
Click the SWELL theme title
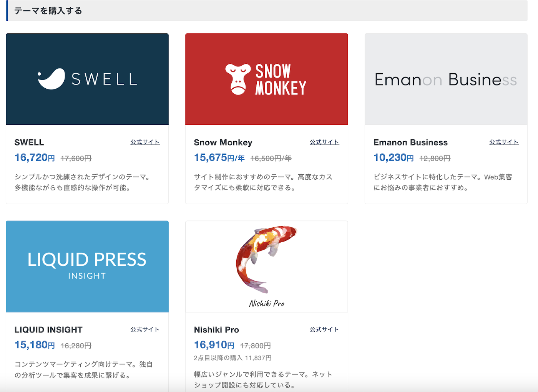(x=29, y=142)
